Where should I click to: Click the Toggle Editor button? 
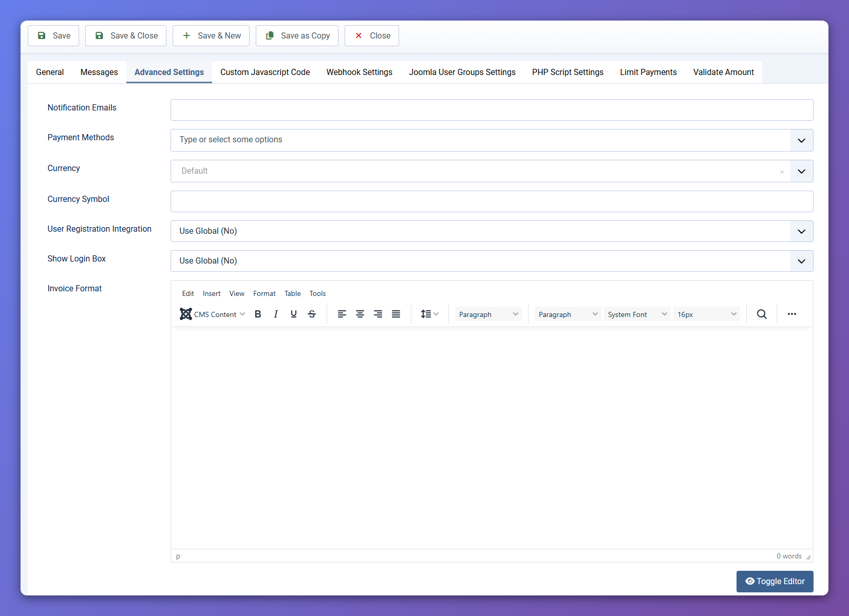click(775, 581)
